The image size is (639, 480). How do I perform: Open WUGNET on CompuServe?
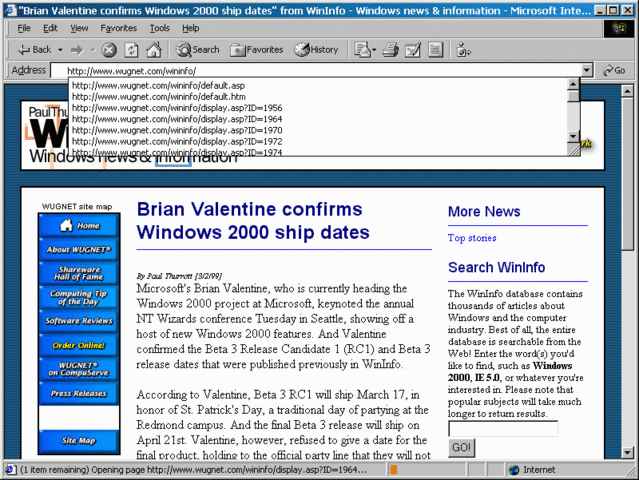pyautogui.click(x=79, y=369)
